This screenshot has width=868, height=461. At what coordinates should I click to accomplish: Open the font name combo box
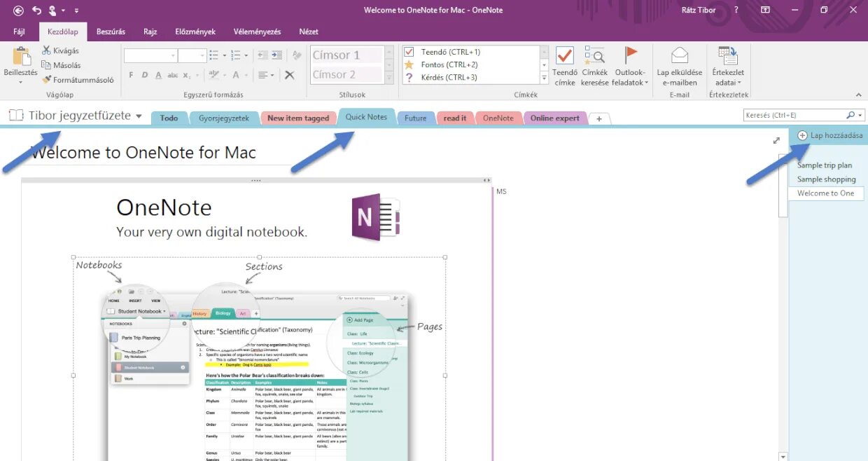pyautogui.click(x=150, y=55)
